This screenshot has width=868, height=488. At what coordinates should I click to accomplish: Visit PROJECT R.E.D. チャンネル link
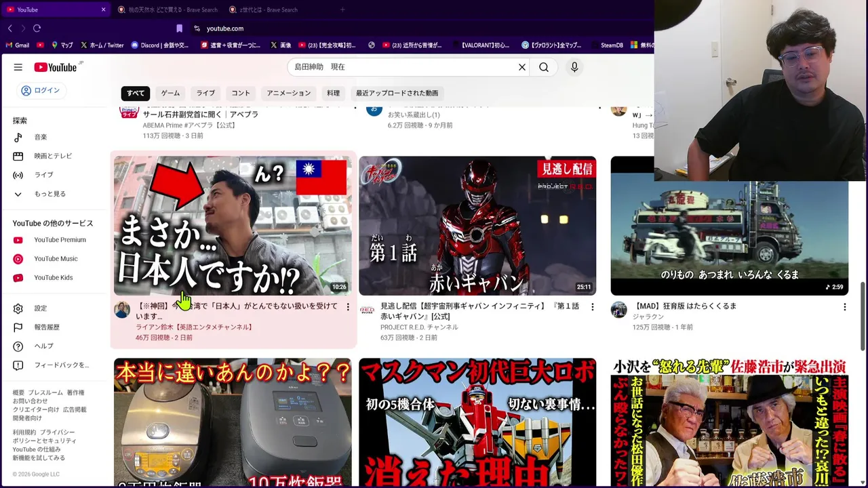[x=419, y=327]
